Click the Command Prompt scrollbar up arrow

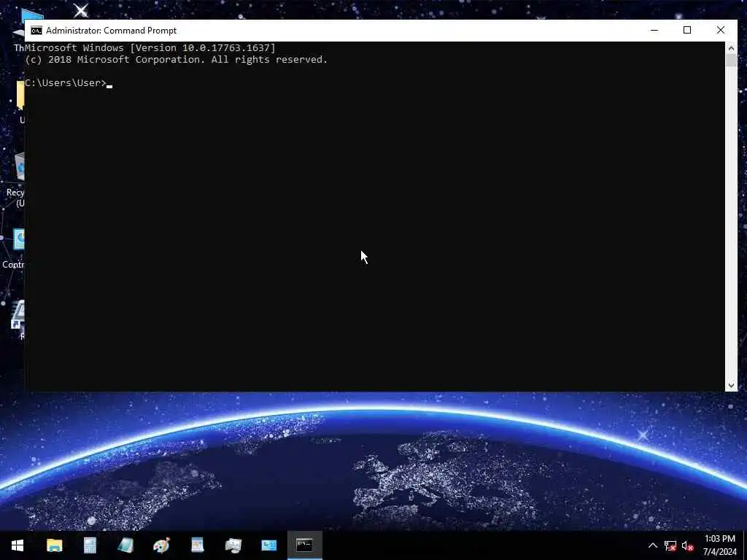[x=731, y=48]
